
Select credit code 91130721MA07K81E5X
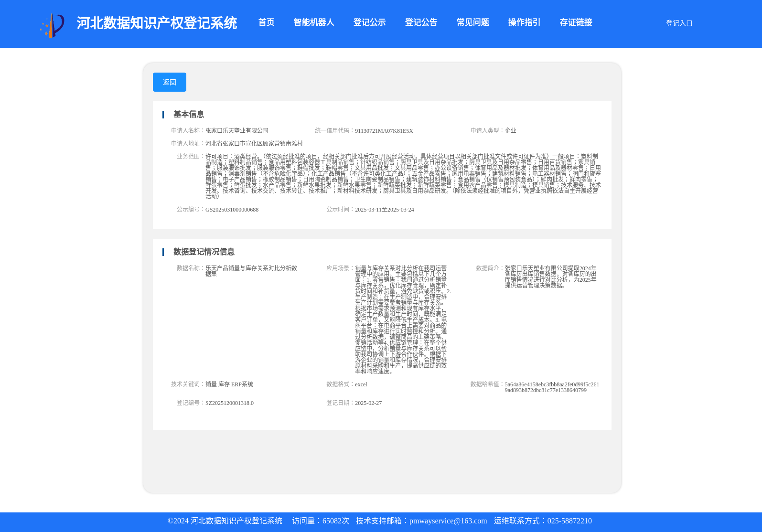pos(384,130)
